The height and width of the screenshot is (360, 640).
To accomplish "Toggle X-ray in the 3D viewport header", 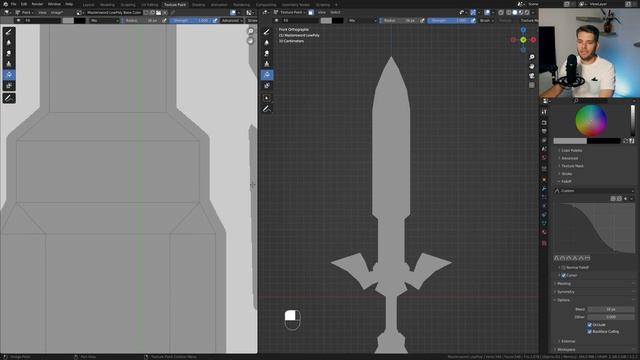I will (x=501, y=13).
